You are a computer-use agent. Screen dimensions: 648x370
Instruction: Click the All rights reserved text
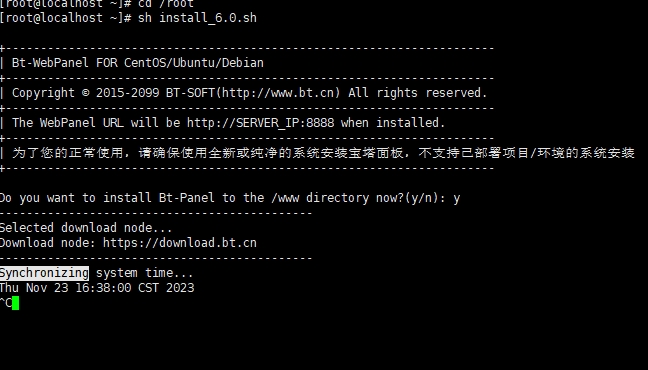(418, 93)
